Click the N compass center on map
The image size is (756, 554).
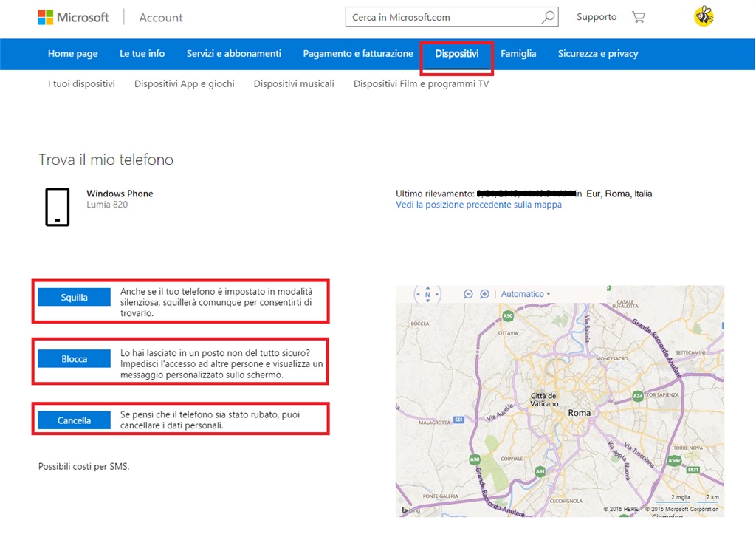pos(427,294)
